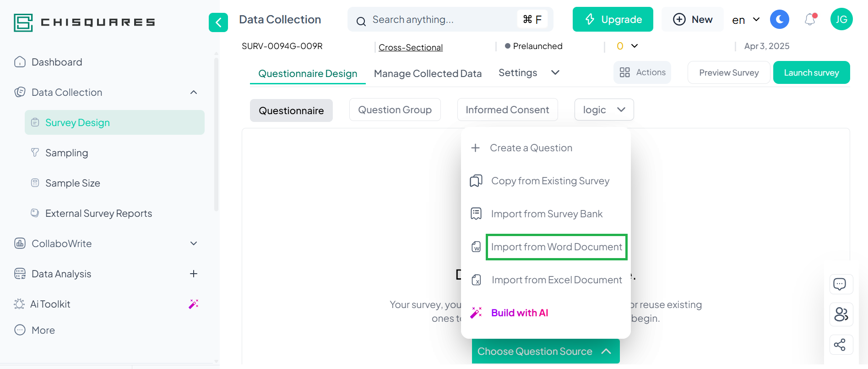Click the Cross-Sectional link
The height and width of the screenshot is (369, 868).
tap(411, 47)
